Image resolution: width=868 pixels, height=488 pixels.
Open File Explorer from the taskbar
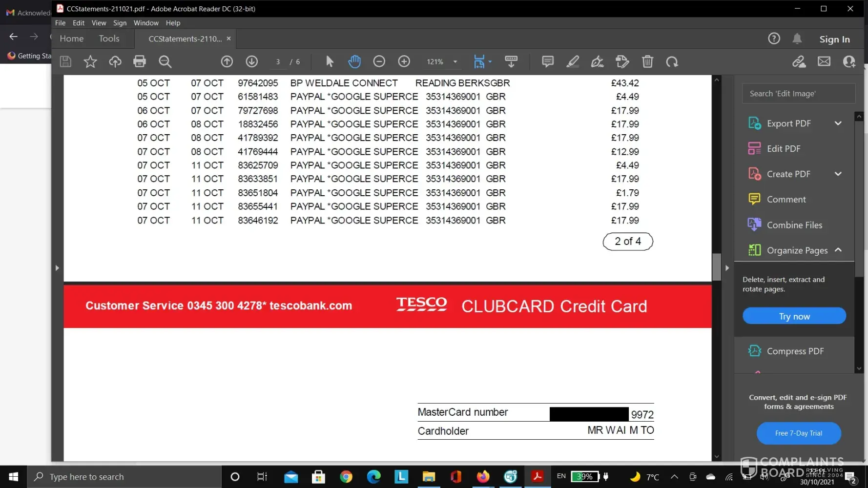[429, 477]
